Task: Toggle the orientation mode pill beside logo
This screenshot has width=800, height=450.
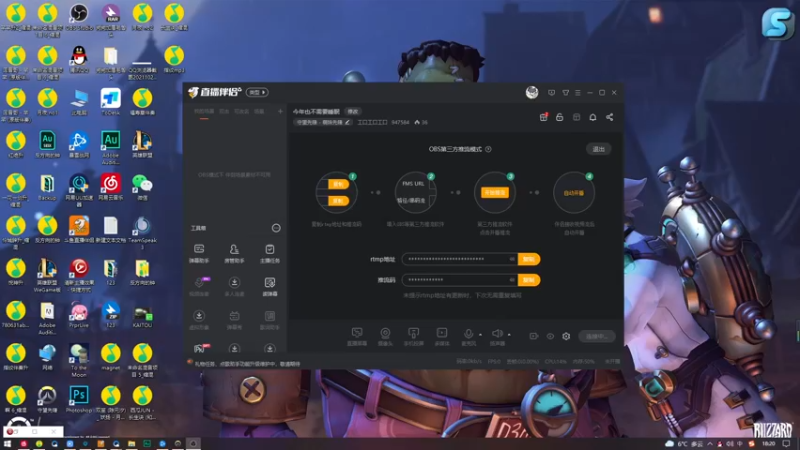Action: pos(257,92)
